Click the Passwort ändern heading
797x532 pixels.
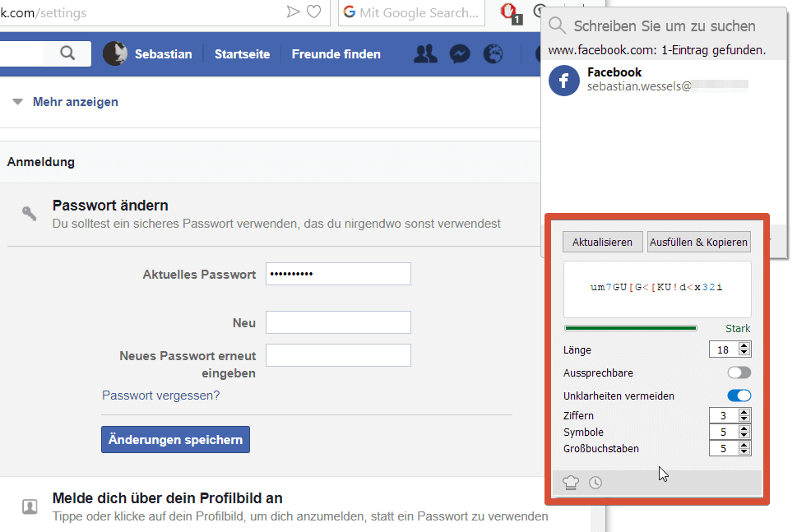[110, 206]
